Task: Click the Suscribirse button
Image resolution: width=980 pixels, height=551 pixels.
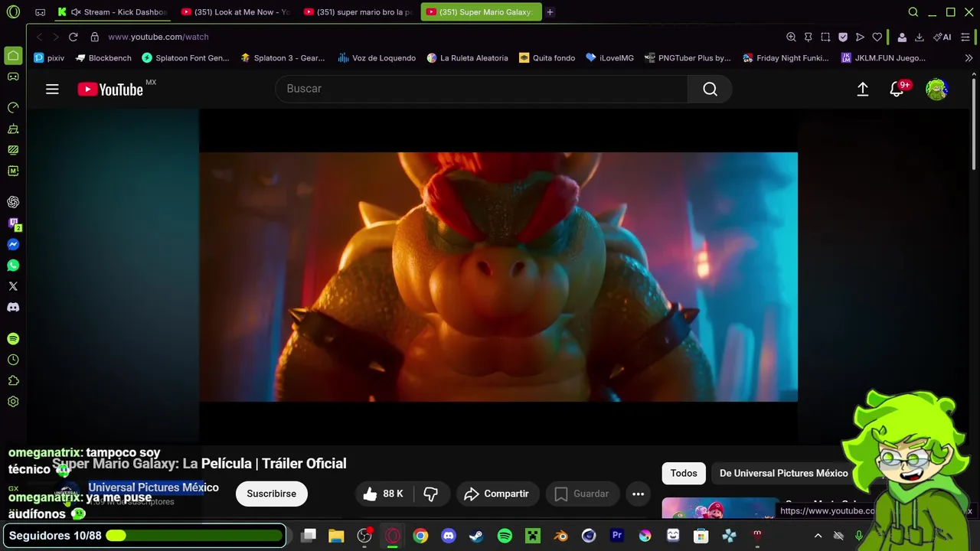Action: point(271,494)
